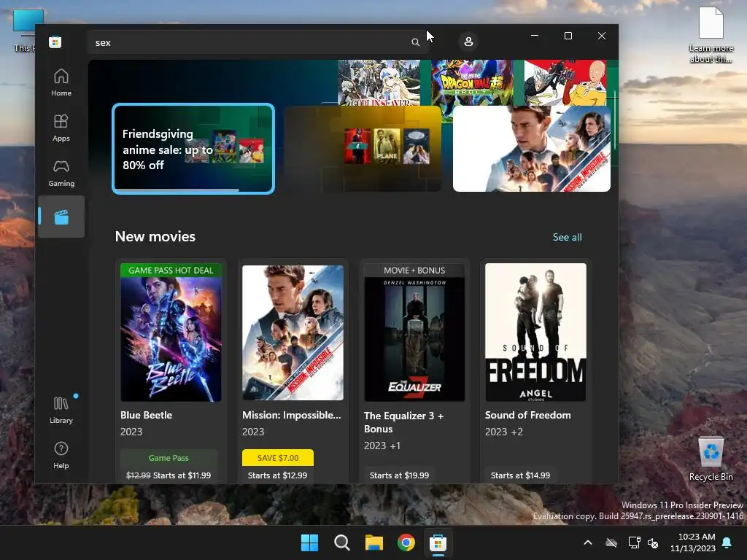This screenshot has width=747, height=560.
Task: Click the OneDrive cloud tray icon
Action: (611, 542)
